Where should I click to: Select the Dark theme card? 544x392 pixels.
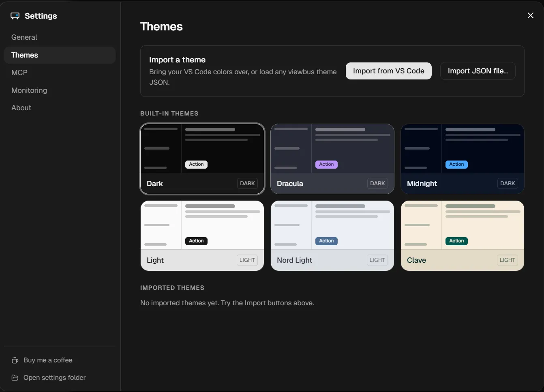click(202, 159)
